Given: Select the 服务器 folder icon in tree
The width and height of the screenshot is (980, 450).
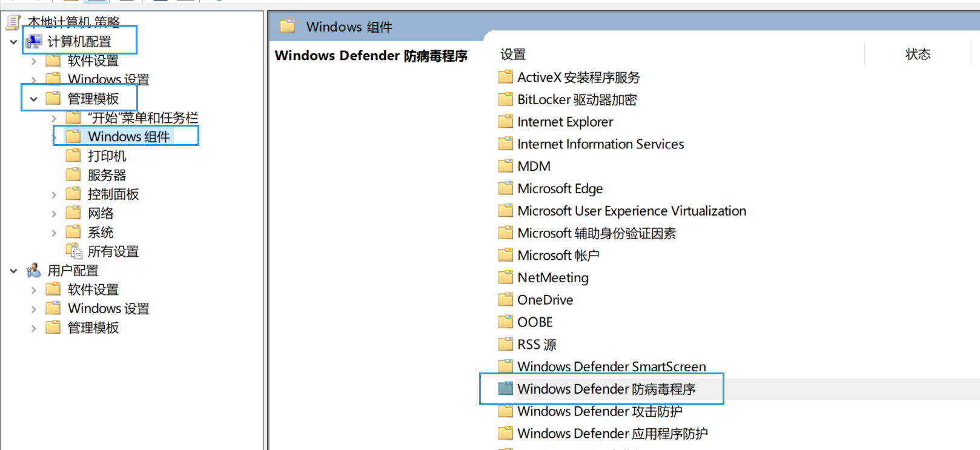Looking at the screenshot, I should 73,174.
